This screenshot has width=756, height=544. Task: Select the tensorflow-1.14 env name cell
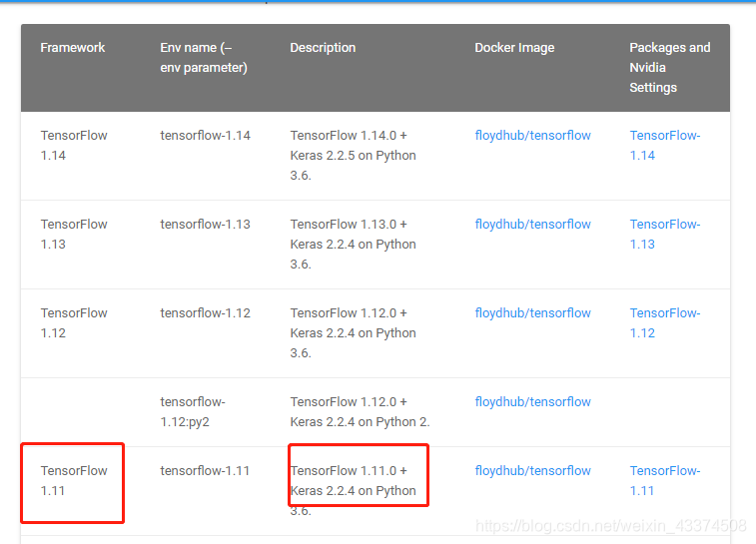point(205,136)
